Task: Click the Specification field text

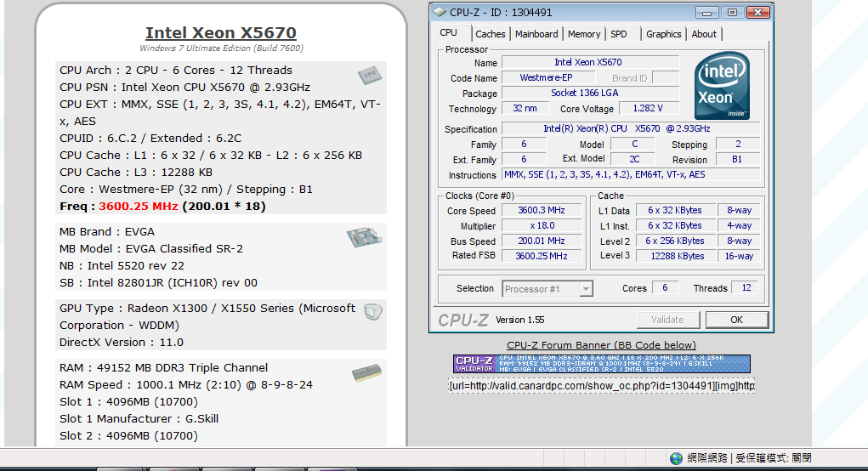Action: [631, 128]
